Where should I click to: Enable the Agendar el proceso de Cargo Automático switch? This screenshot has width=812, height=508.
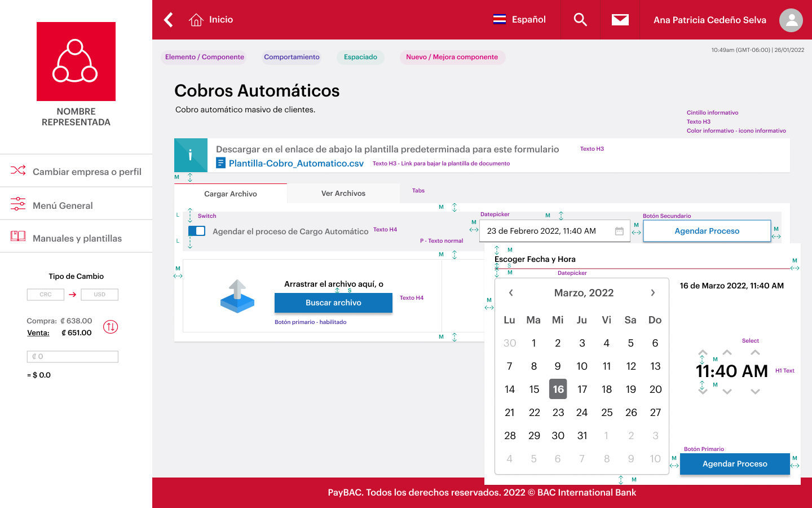coord(197,230)
